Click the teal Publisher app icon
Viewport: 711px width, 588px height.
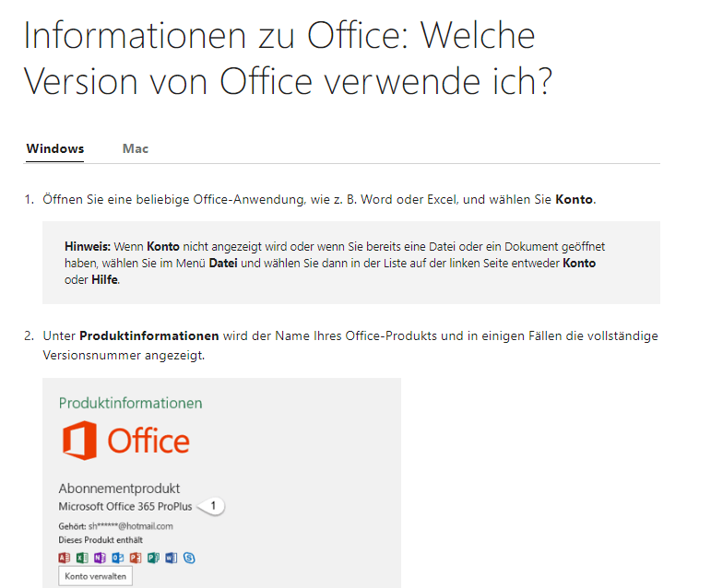coord(153,558)
